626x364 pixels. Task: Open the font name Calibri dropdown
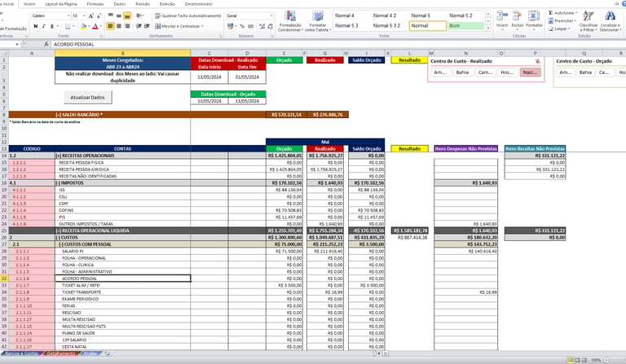(x=68, y=16)
